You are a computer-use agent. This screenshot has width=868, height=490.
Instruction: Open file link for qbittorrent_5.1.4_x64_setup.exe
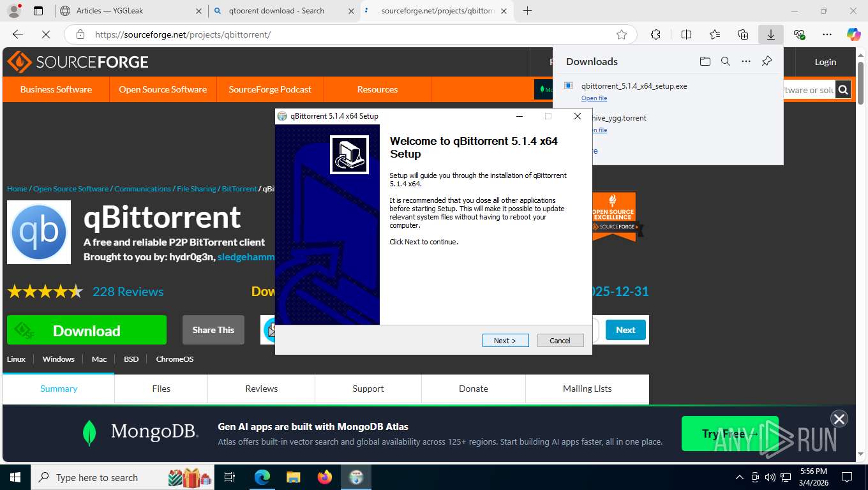594,98
